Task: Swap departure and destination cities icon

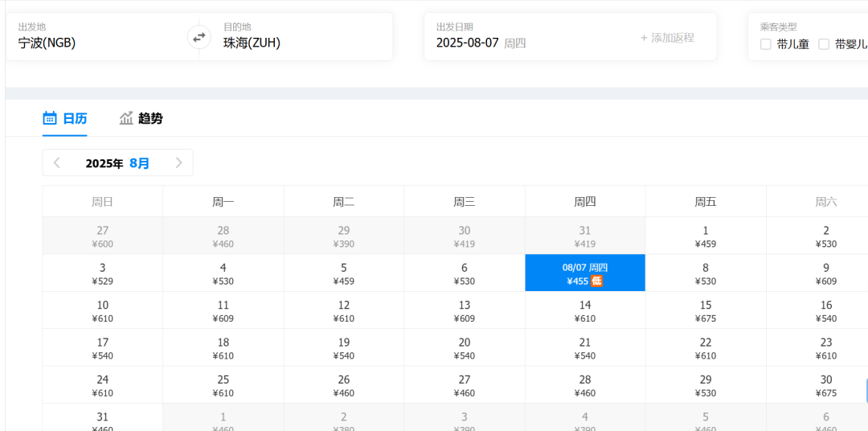Action: (x=199, y=37)
